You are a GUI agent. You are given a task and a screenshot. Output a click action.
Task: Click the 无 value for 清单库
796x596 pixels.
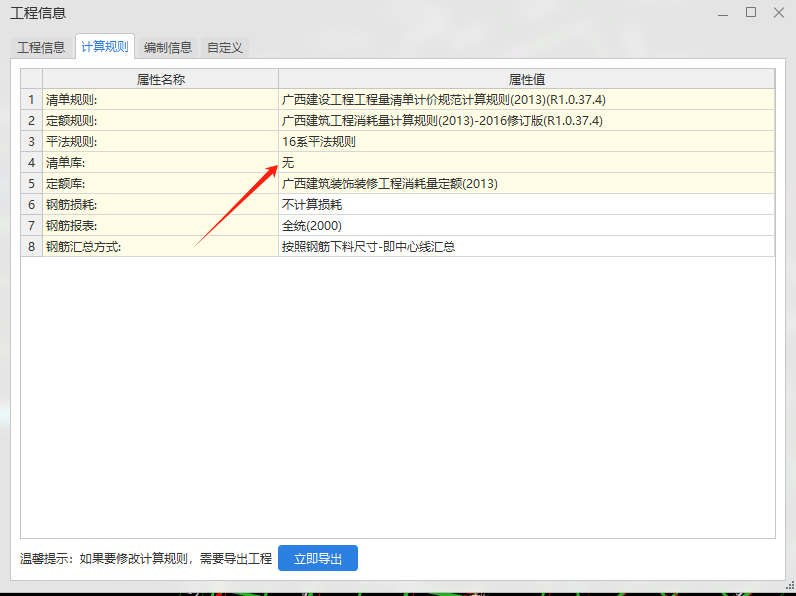point(526,162)
